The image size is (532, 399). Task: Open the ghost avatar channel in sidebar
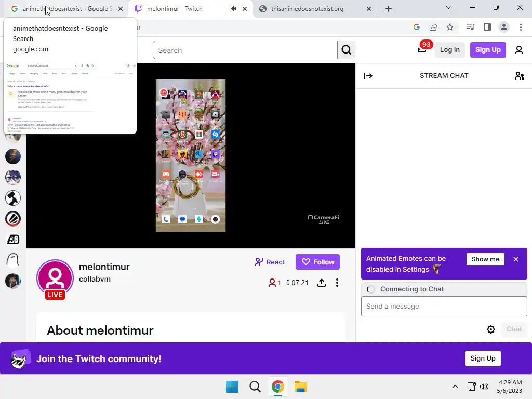(13, 260)
